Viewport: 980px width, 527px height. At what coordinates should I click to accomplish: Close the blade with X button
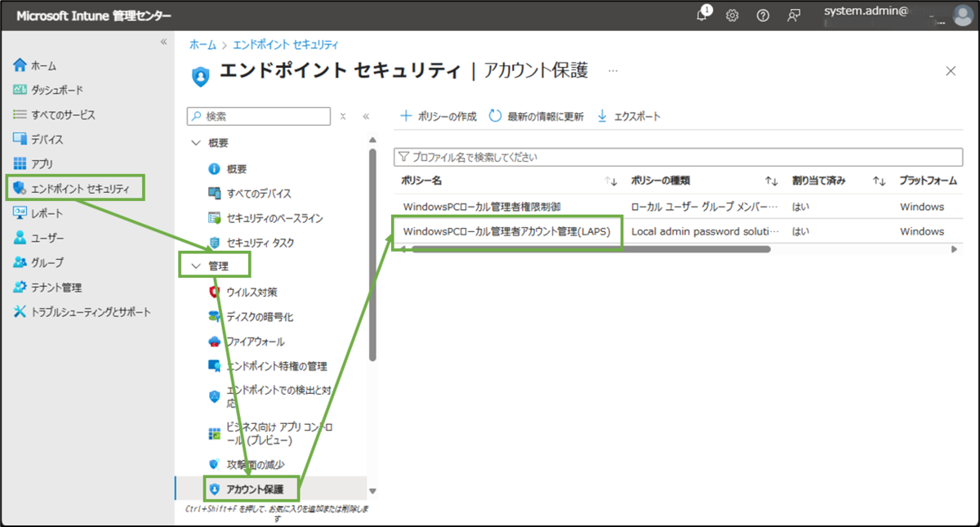tap(951, 71)
